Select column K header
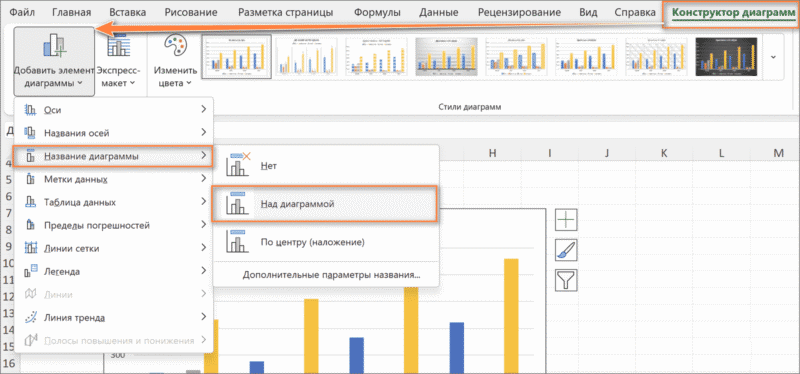800x374 pixels. pos(664,153)
